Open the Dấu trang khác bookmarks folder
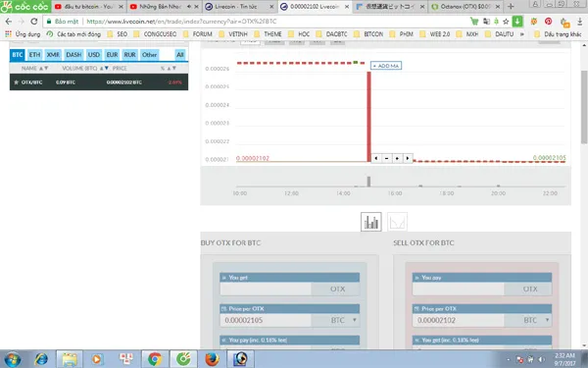 558,34
